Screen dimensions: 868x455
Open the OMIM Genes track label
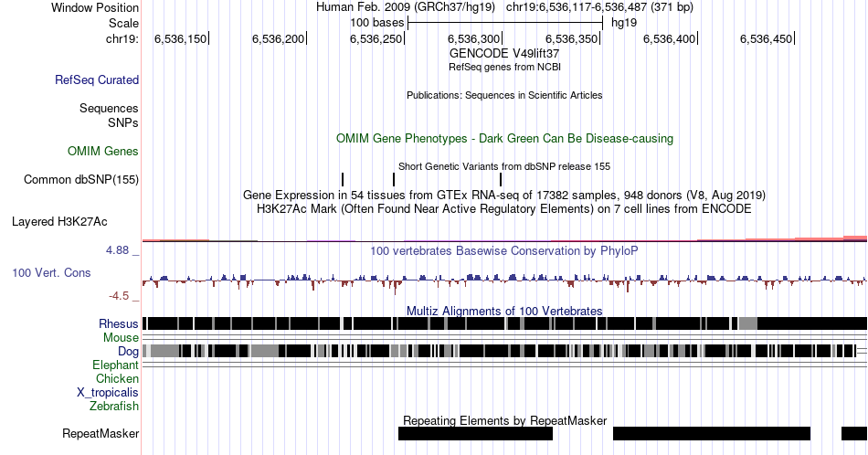103,151
